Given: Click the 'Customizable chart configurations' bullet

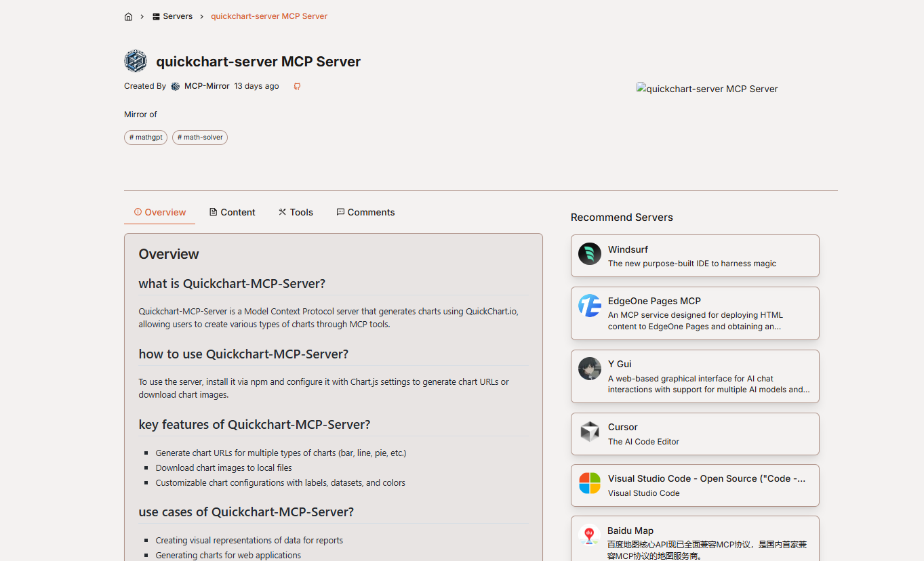Looking at the screenshot, I should coord(280,482).
